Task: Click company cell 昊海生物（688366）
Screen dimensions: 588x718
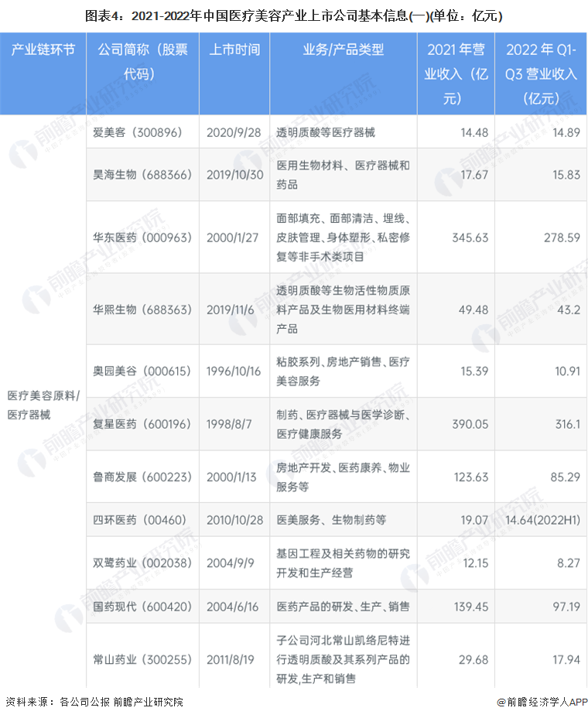Action: point(142,174)
